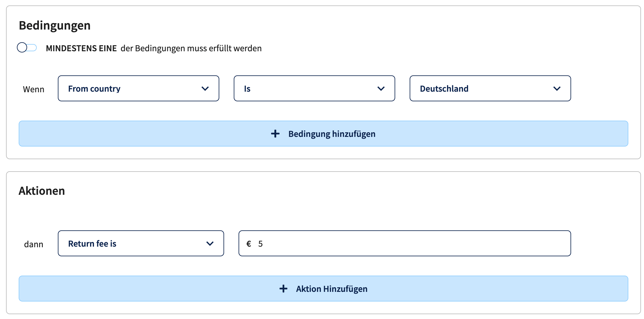
Task: Toggle the MINDESTENS EINE conditions switch
Action: pos(27,48)
